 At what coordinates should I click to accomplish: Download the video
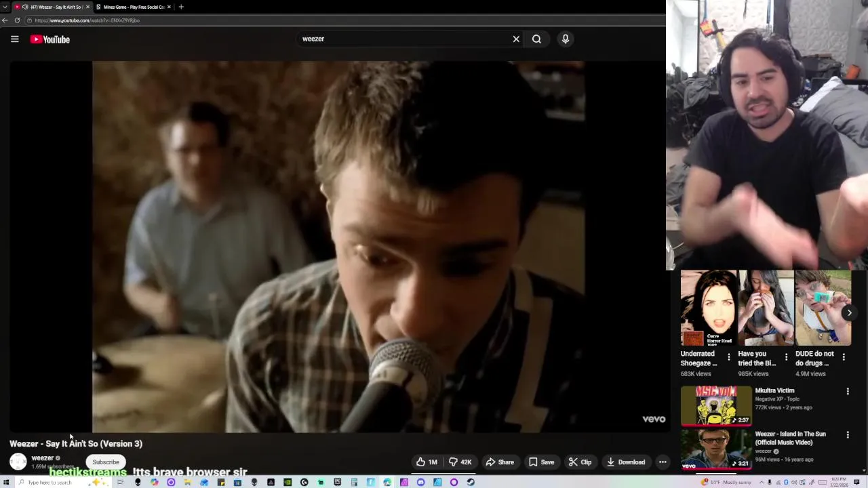pyautogui.click(x=625, y=462)
